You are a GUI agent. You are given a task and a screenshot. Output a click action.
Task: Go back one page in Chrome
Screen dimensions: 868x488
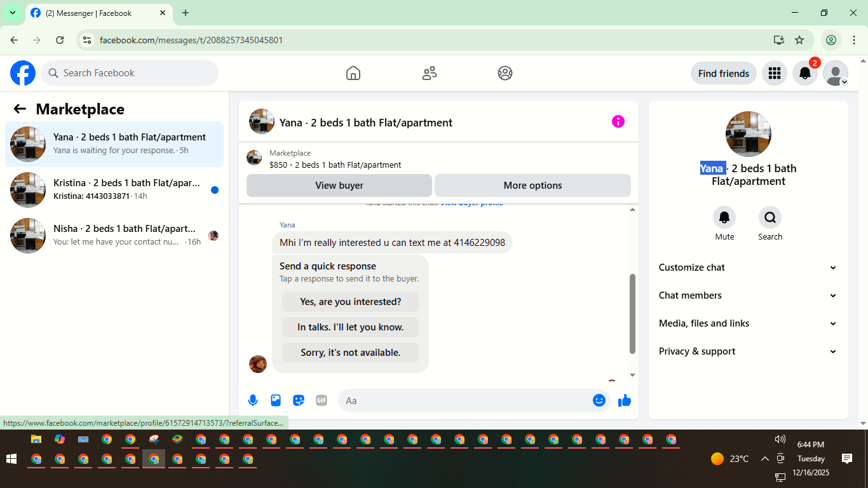[x=14, y=40]
